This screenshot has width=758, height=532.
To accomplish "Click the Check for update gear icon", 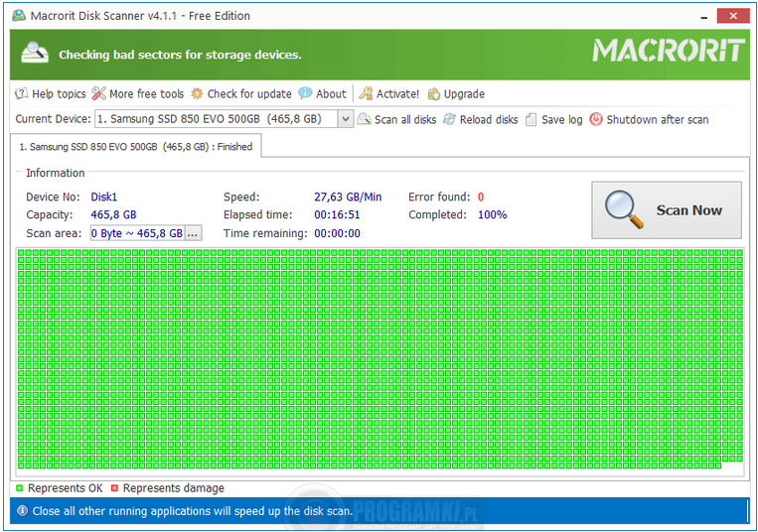I will pos(197,93).
